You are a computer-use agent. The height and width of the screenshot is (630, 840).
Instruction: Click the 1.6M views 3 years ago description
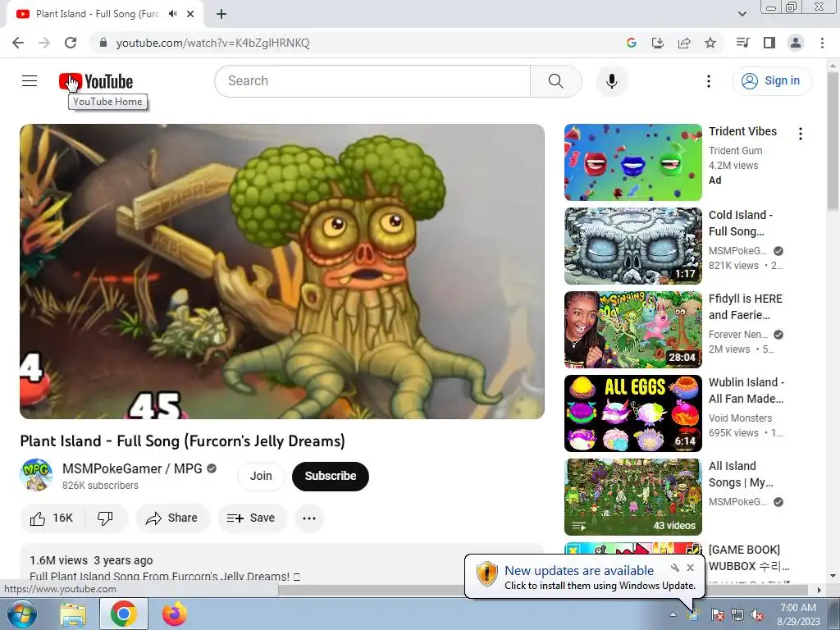[x=91, y=560]
